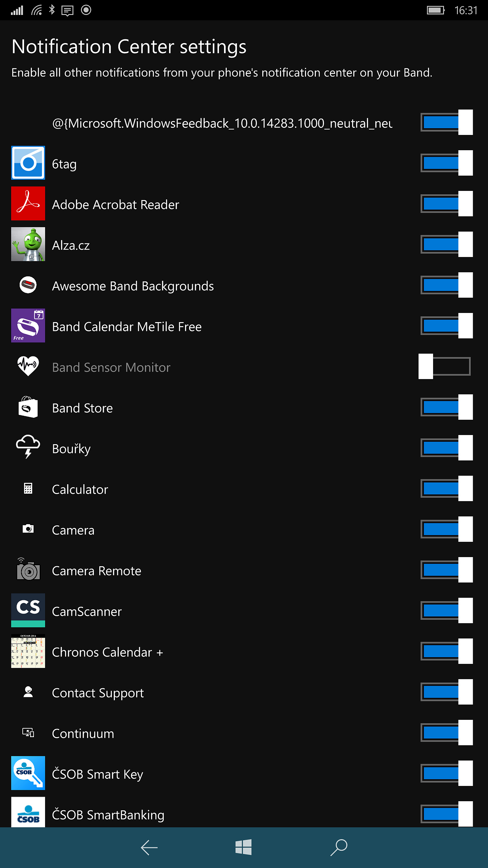Image resolution: width=488 pixels, height=868 pixels.
Task: Tap the Microsoft.WindowsFeedback entry text
Action: 222,123
